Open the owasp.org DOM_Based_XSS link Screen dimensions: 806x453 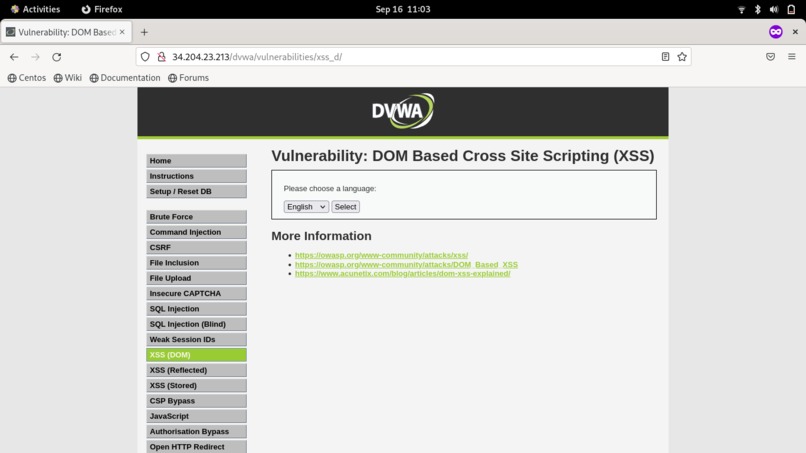[406, 264]
